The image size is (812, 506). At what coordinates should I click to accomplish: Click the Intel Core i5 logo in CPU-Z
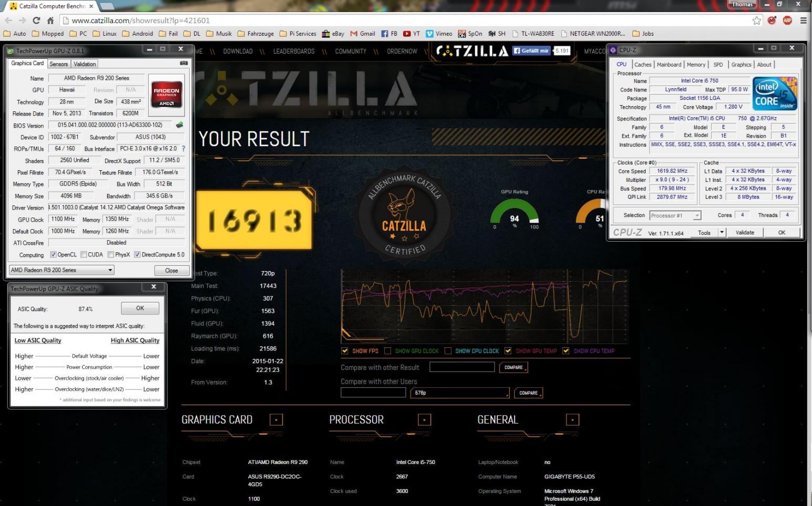pyautogui.click(x=775, y=94)
